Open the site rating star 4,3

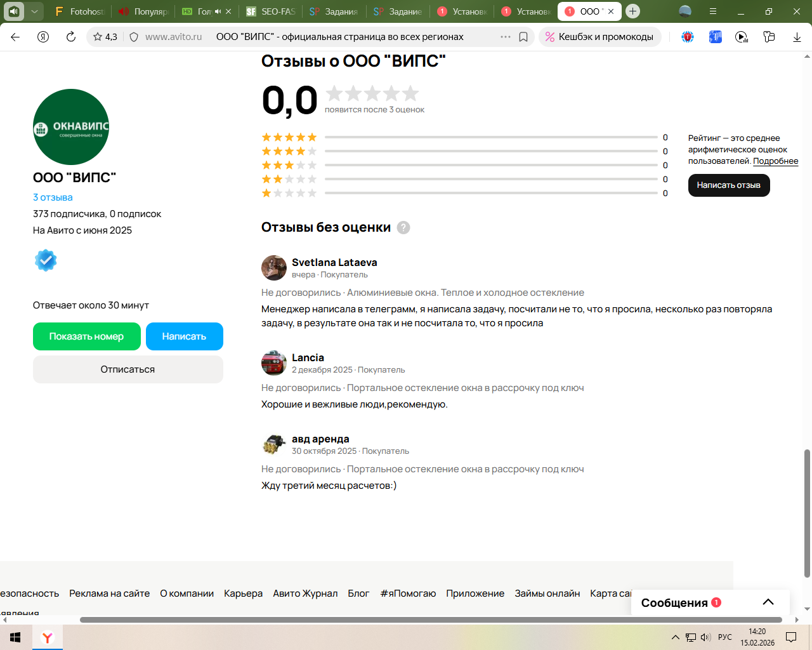tap(105, 37)
